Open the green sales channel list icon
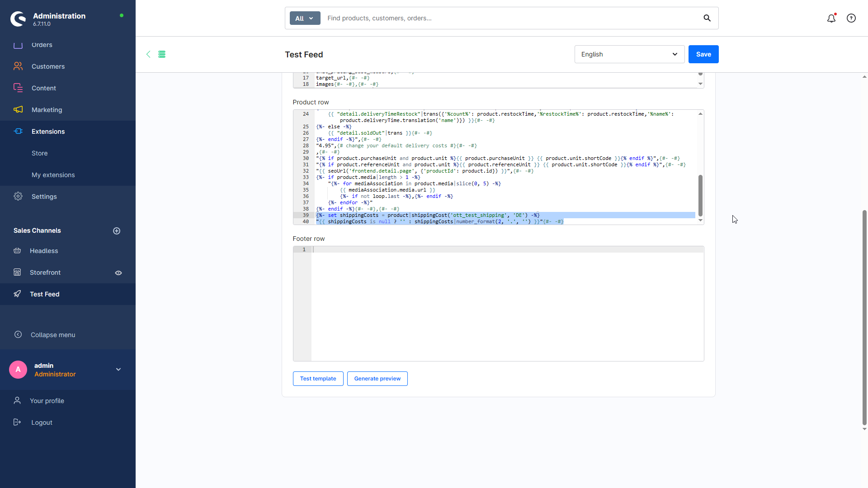This screenshot has width=868, height=488. click(162, 54)
